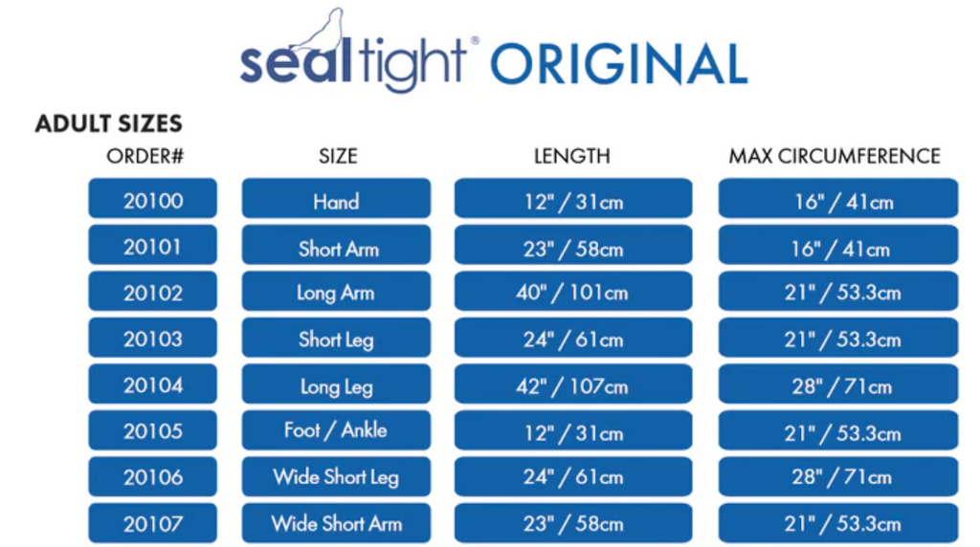The height and width of the screenshot is (547, 980).
Task: Select the Long Leg size
Action: (336, 385)
